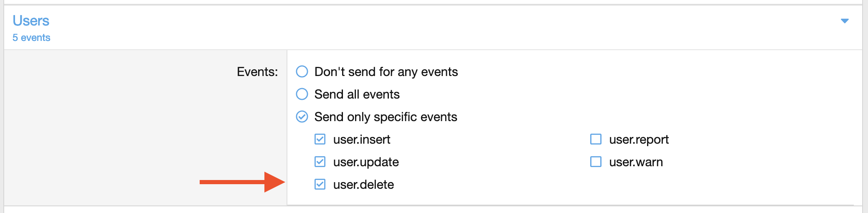Collapse the Users section arrow
The width and height of the screenshot is (868, 213).
tap(845, 21)
